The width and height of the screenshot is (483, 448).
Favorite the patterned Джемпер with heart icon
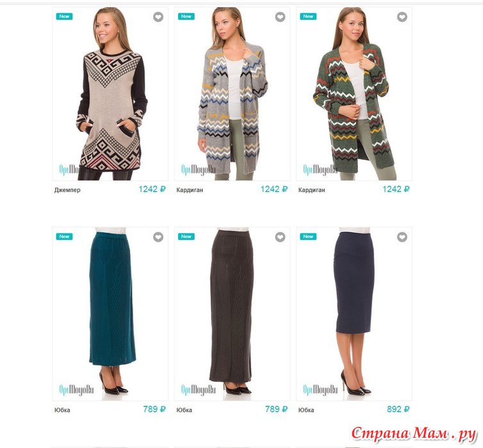(x=158, y=17)
